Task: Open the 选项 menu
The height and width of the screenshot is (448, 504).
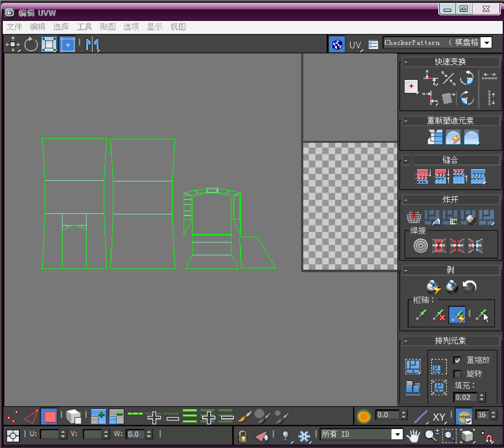Action: pyautogui.click(x=131, y=27)
